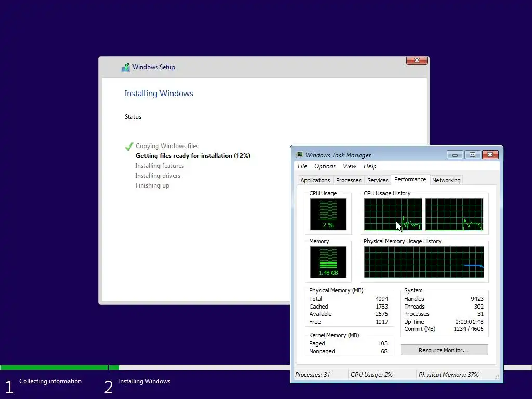Click 'Processes: 31' in status bar
Viewport: 532px width, 399px height.
click(x=312, y=375)
